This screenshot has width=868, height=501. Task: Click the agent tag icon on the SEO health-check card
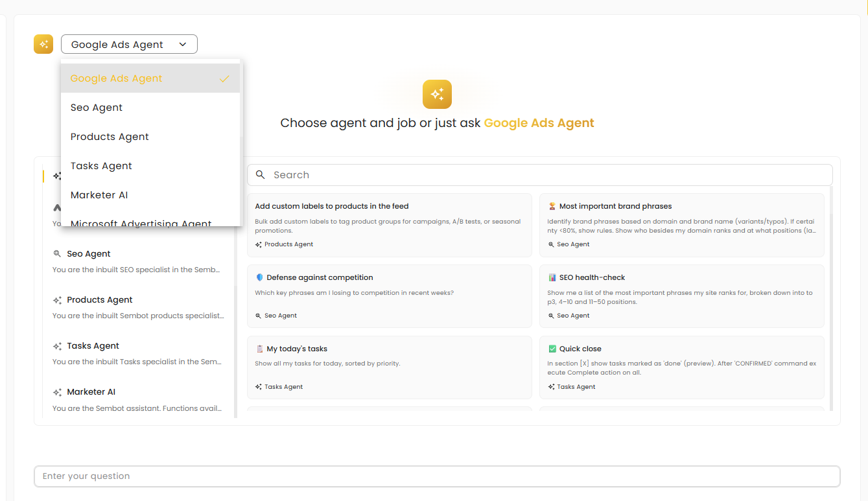pos(551,316)
